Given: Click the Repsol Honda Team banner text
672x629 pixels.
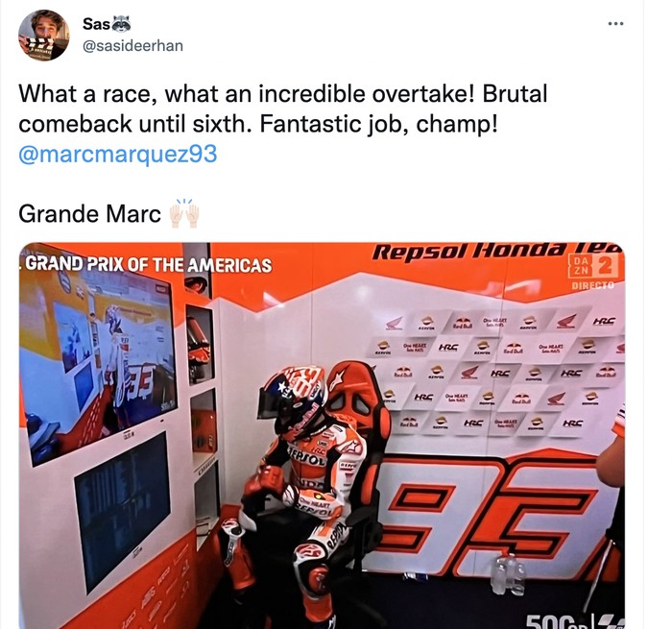Looking at the screenshot, I should click(496, 252).
